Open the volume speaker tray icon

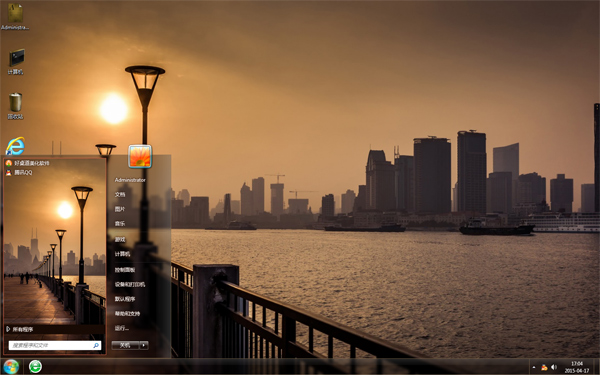click(x=554, y=367)
